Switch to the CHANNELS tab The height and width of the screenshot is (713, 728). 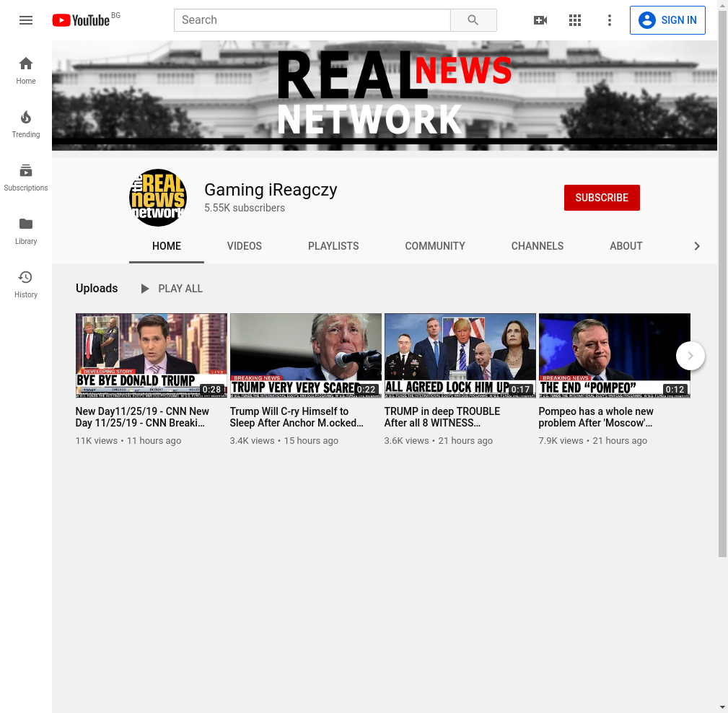538,246
